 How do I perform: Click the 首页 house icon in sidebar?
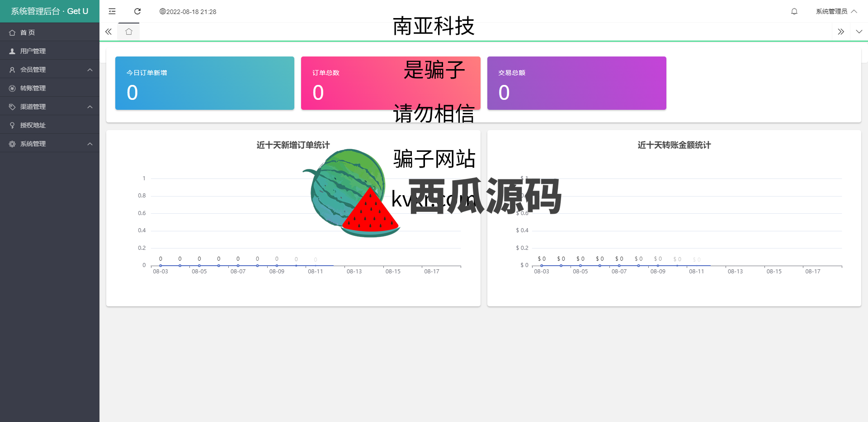click(x=12, y=33)
